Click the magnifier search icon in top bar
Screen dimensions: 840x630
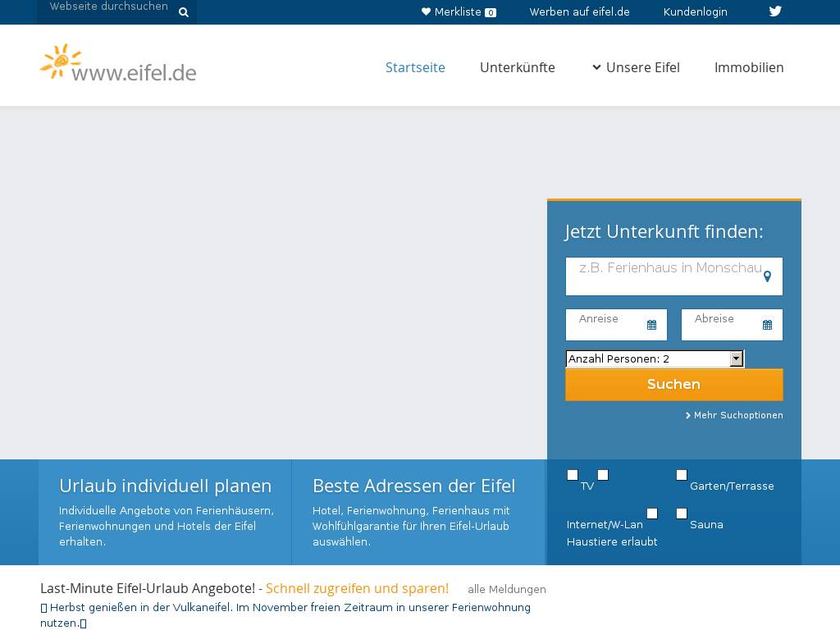click(184, 12)
